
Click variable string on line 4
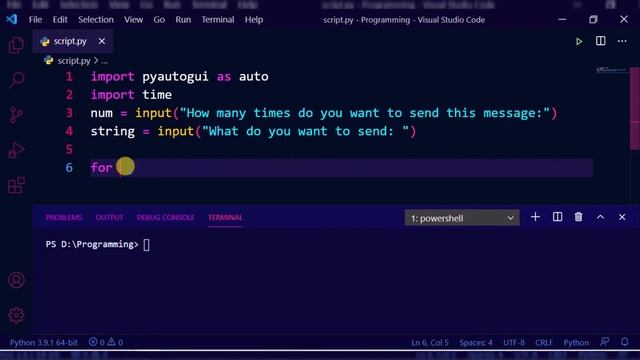pyautogui.click(x=113, y=131)
